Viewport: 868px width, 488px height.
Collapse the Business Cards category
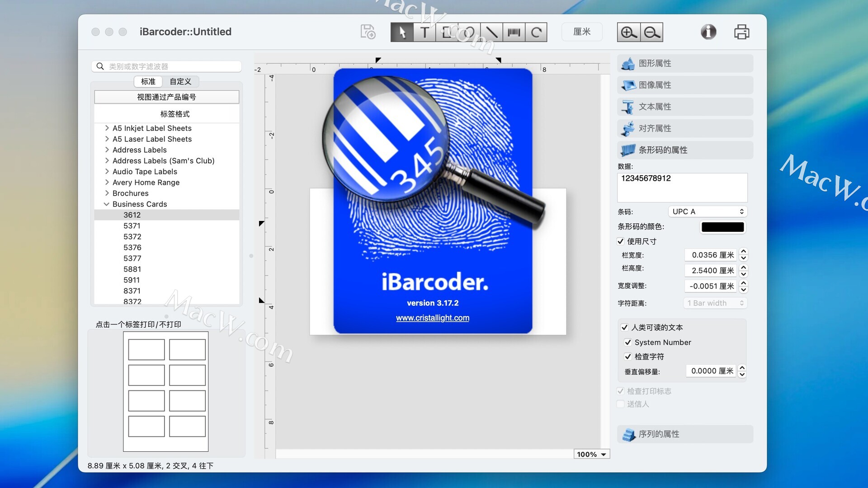107,204
